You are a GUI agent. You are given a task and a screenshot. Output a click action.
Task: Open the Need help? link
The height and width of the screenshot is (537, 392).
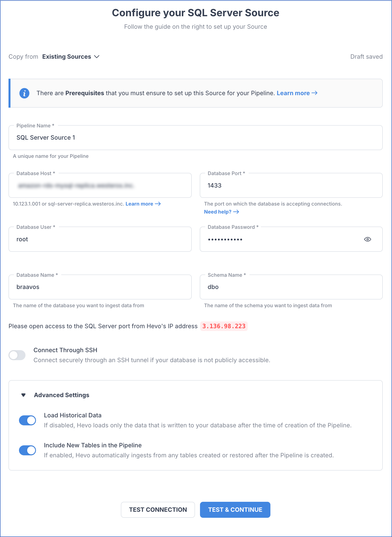click(x=218, y=212)
